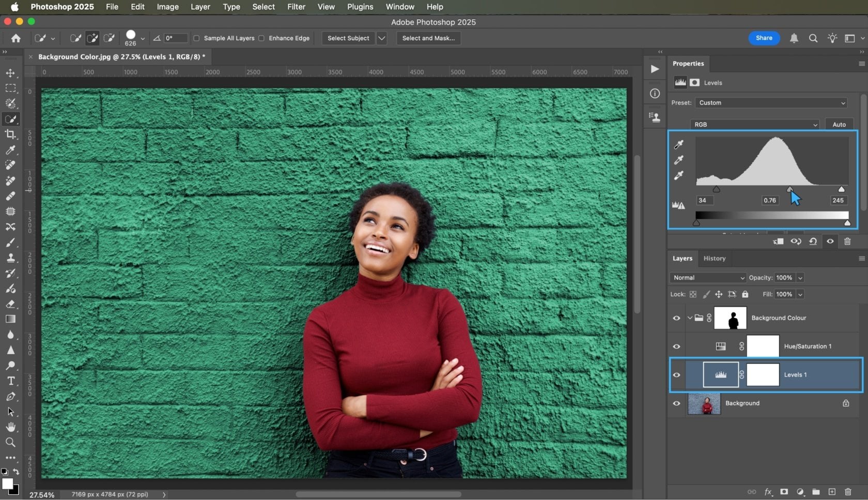This screenshot has width=868, height=500.
Task: Open the Filter menu
Action: click(x=296, y=7)
